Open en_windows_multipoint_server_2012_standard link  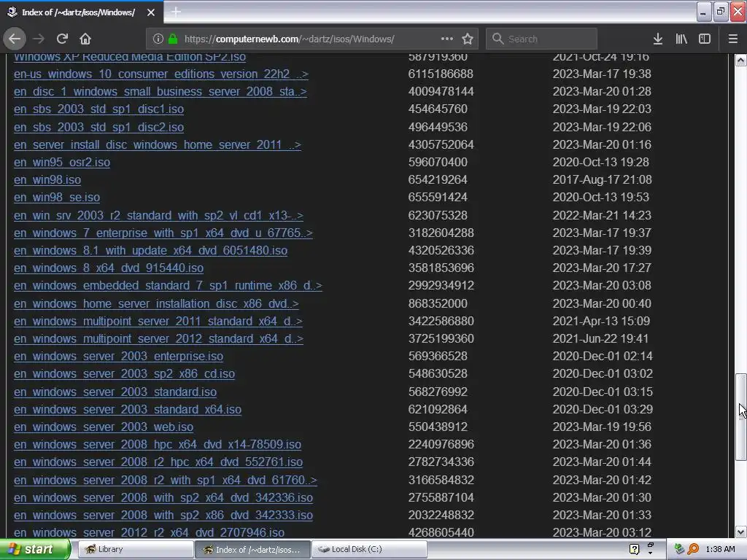point(158,338)
